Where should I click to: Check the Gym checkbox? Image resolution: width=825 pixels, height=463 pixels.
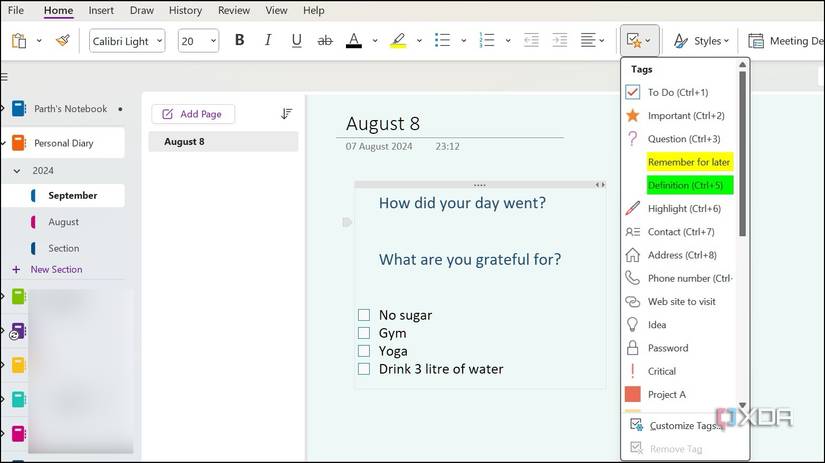[364, 333]
